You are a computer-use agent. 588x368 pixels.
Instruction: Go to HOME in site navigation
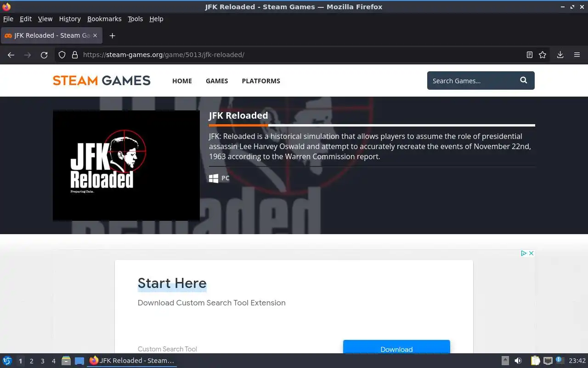tap(182, 81)
